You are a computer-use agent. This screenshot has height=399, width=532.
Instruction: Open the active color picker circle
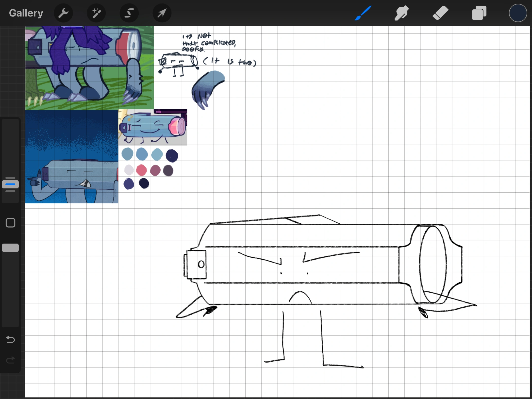[x=518, y=13]
